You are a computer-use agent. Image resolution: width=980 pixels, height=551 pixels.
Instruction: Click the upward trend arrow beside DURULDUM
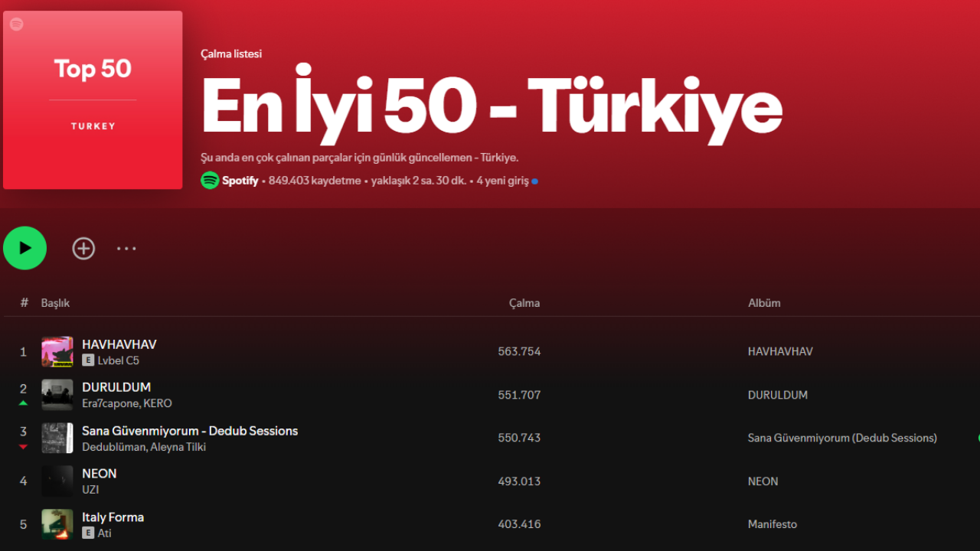coord(23,403)
